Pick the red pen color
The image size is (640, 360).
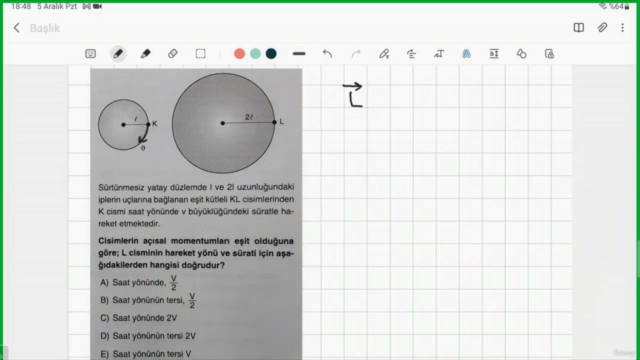[x=239, y=53]
